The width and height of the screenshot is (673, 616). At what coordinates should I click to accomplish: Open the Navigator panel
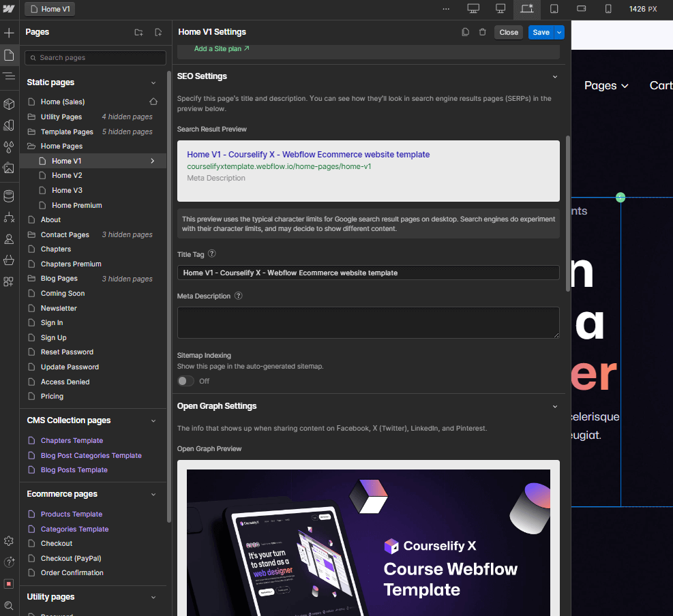[10, 77]
